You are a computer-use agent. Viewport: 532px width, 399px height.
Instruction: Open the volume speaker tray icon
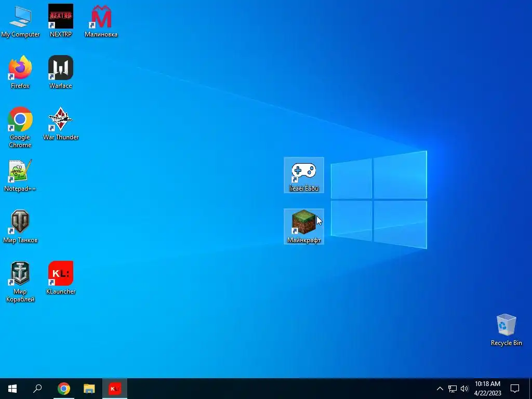point(464,389)
